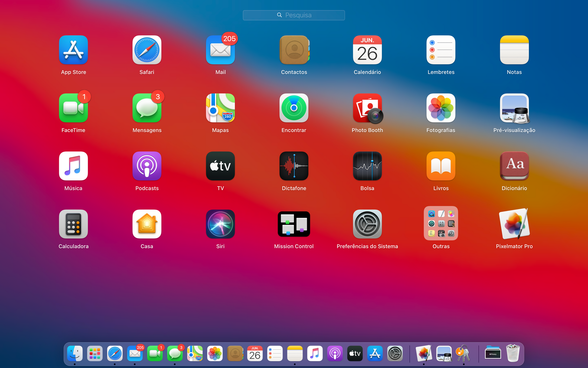Open System Preferences in the Dock

pos(395,353)
